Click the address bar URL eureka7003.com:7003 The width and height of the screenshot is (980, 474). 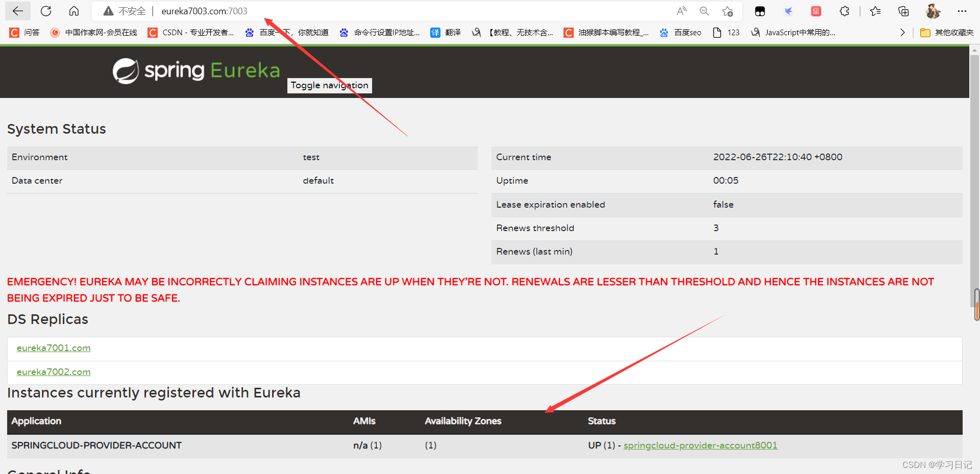click(204, 11)
